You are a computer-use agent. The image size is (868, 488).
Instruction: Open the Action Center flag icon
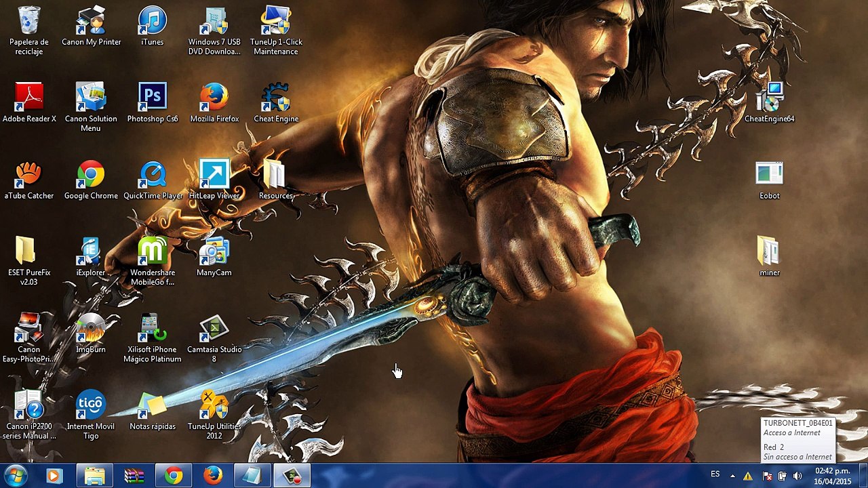tap(766, 476)
